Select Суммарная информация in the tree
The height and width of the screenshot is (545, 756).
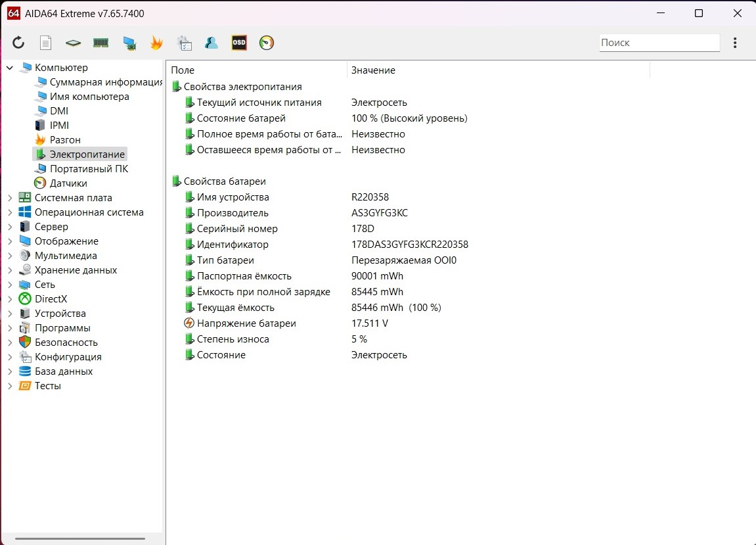click(105, 82)
